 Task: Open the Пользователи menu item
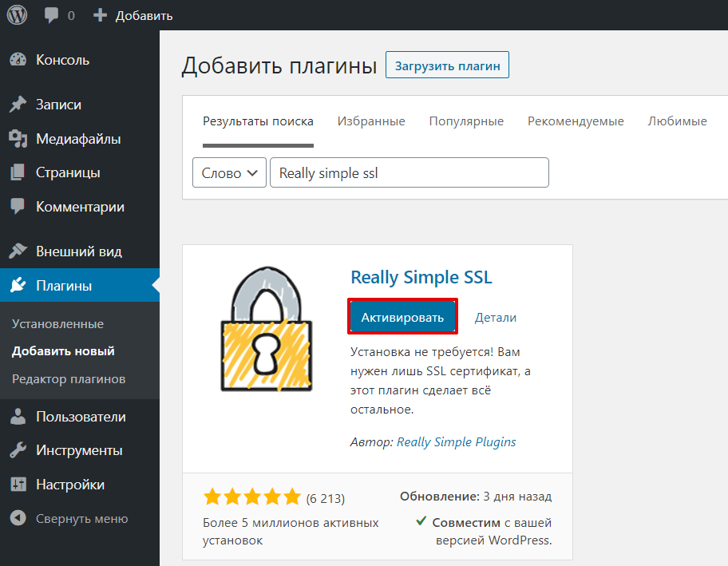tap(80, 417)
